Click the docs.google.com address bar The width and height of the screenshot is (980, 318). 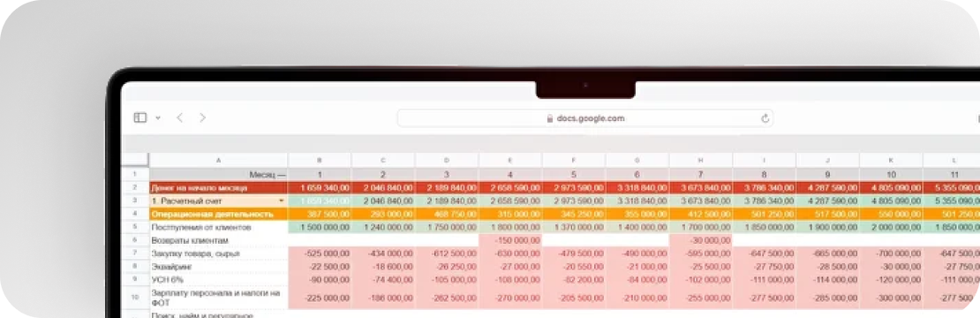pyautogui.click(x=585, y=118)
